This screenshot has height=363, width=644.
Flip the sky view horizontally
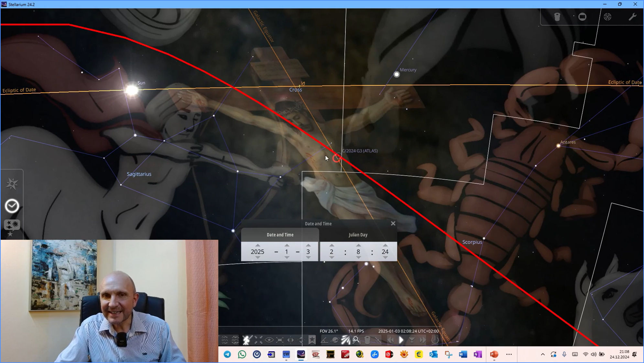click(x=290, y=340)
